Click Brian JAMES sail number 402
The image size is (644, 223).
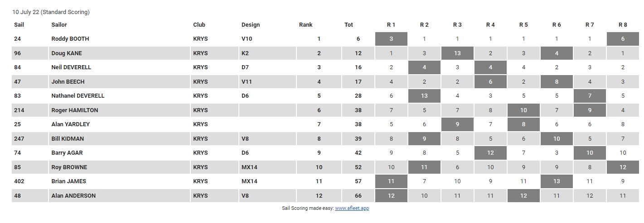[19, 181]
